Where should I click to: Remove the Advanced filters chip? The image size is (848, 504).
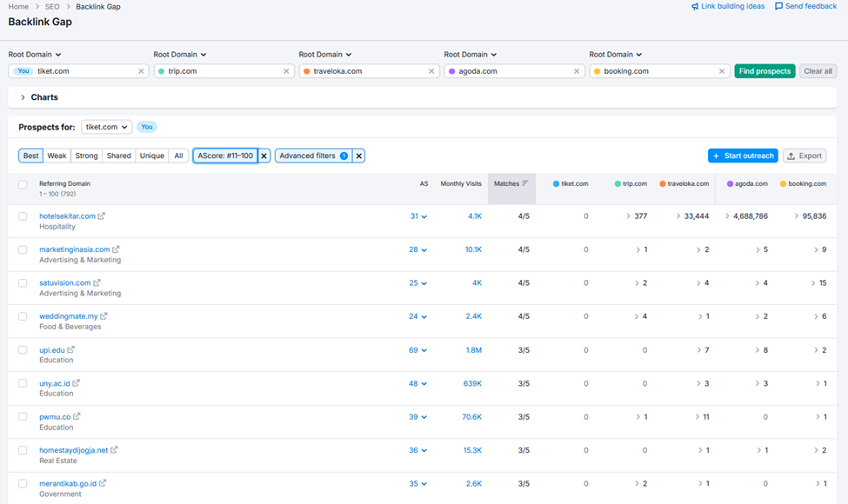[358, 156]
